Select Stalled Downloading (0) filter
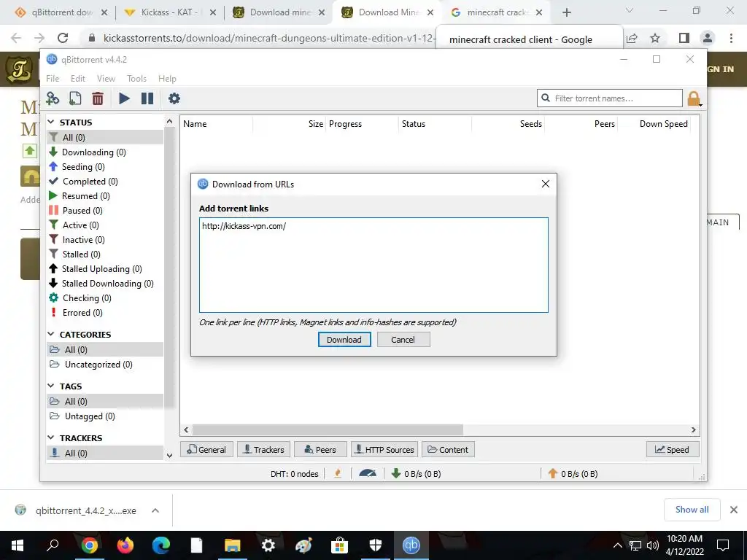The width and height of the screenshot is (747, 560). (108, 284)
